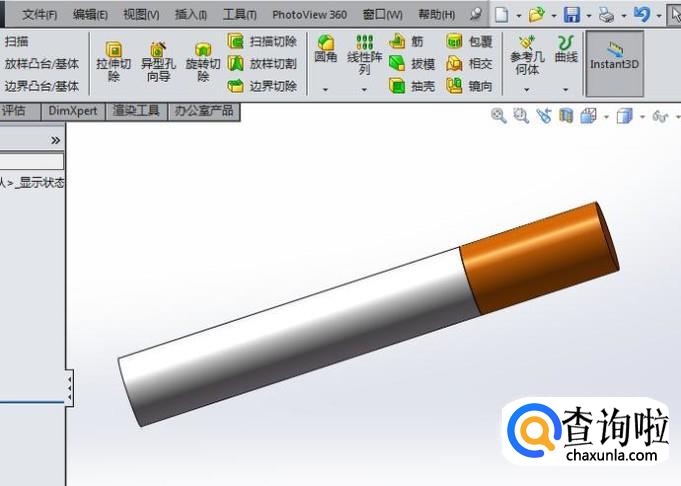This screenshot has width=681, height=486.
Task: Open the view orientation icon
Action: pyautogui.click(x=588, y=116)
